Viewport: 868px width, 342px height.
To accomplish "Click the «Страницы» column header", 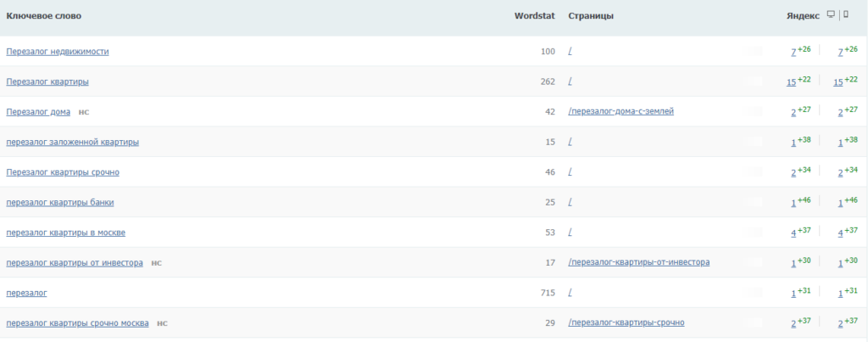I will click(591, 16).
